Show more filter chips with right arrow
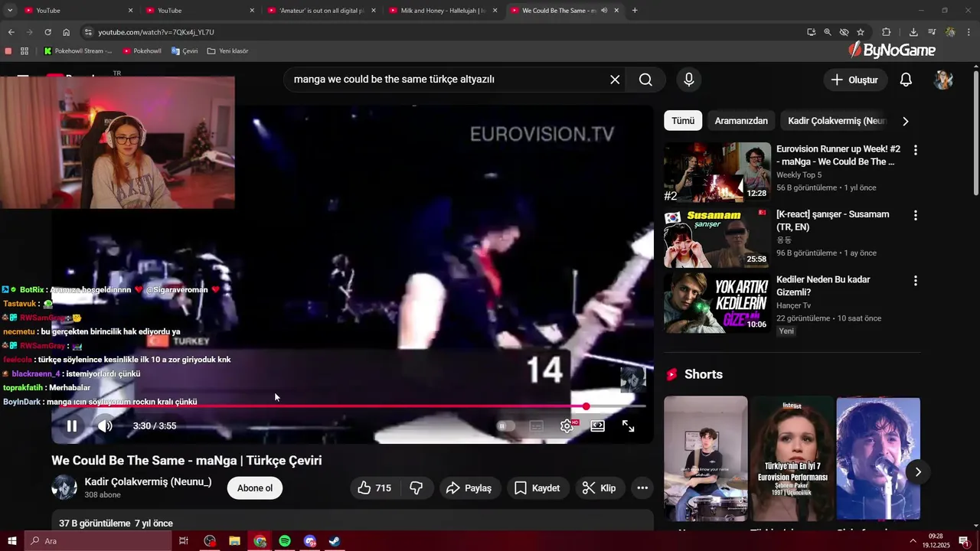This screenshot has width=980, height=551. pyautogui.click(x=906, y=121)
